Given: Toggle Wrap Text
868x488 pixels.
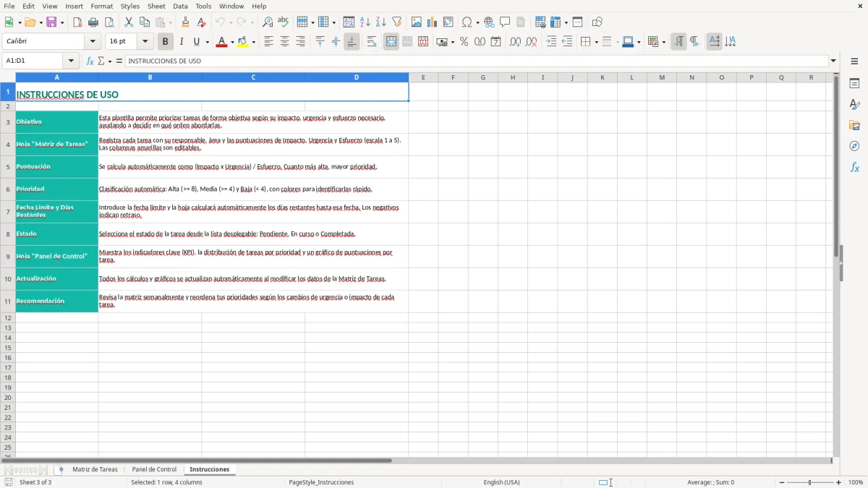Looking at the screenshot, I should 372,42.
